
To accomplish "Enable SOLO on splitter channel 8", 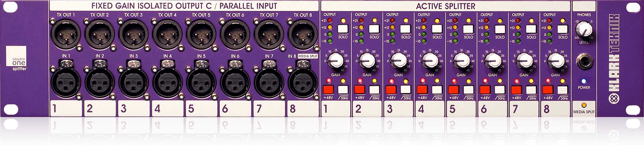I will (x=563, y=29).
